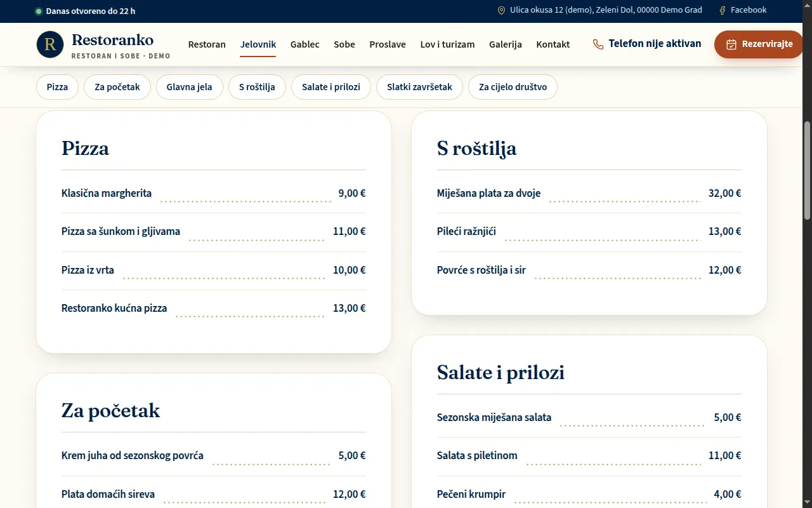Click the phone handset icon
This screenshot has height=508, width=812.
coord(598,44)
